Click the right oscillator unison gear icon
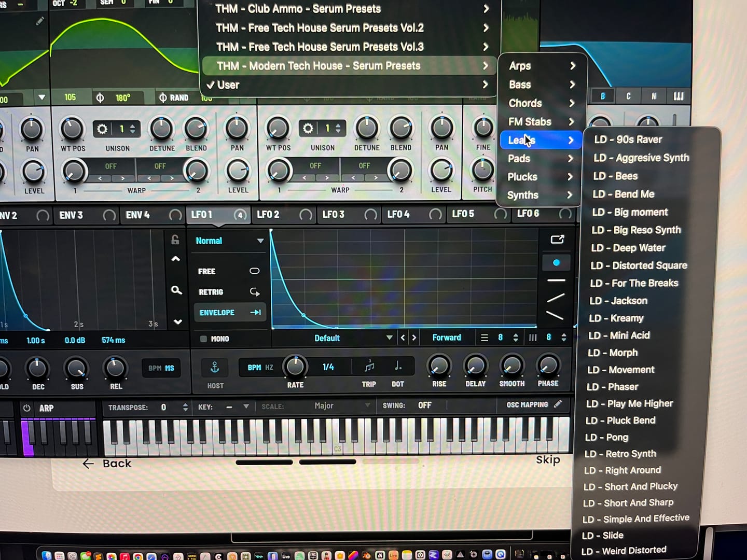Screen dimensions: 747x560 (x=308, y=128)
